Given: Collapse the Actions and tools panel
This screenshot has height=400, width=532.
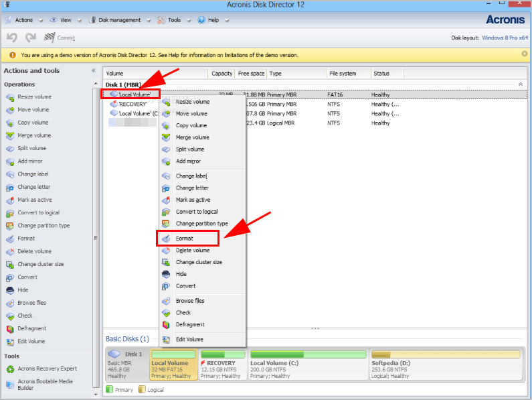Looking at the screenshot, I should point(94,71).
